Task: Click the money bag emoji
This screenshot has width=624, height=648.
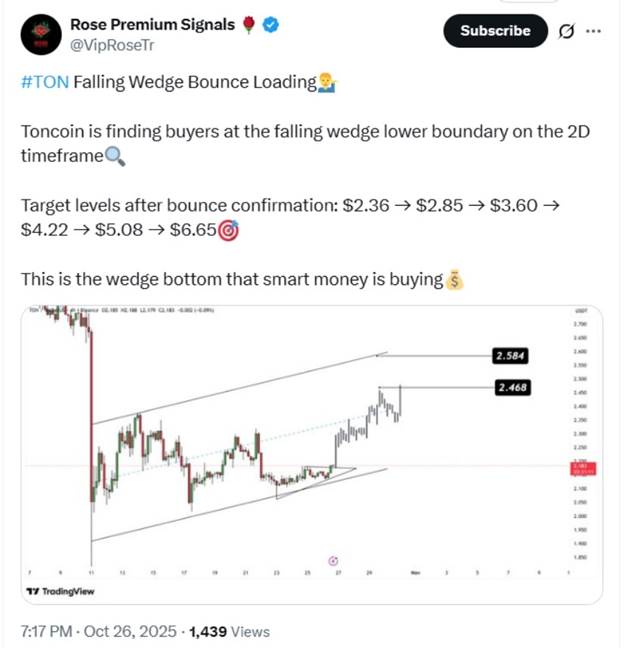Action: click(455, 280)
